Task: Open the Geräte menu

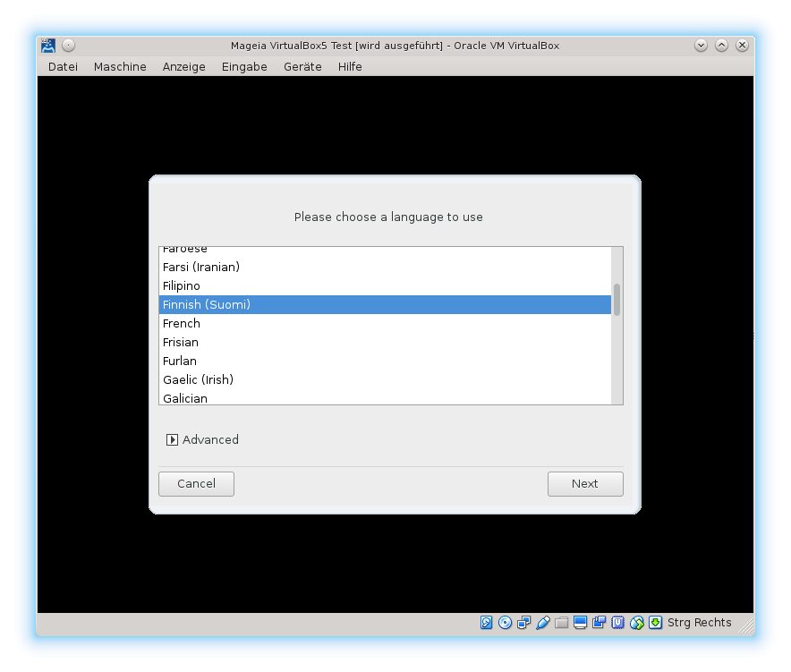Action: pos(302,66)
